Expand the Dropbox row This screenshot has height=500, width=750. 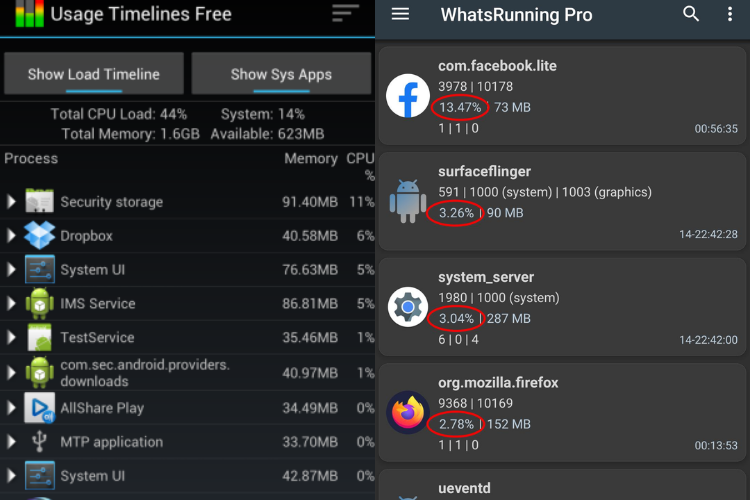pos(11,235)
